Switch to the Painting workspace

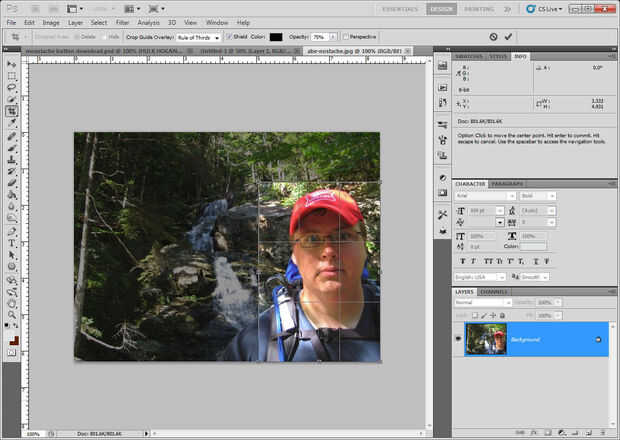click(479, 9)
